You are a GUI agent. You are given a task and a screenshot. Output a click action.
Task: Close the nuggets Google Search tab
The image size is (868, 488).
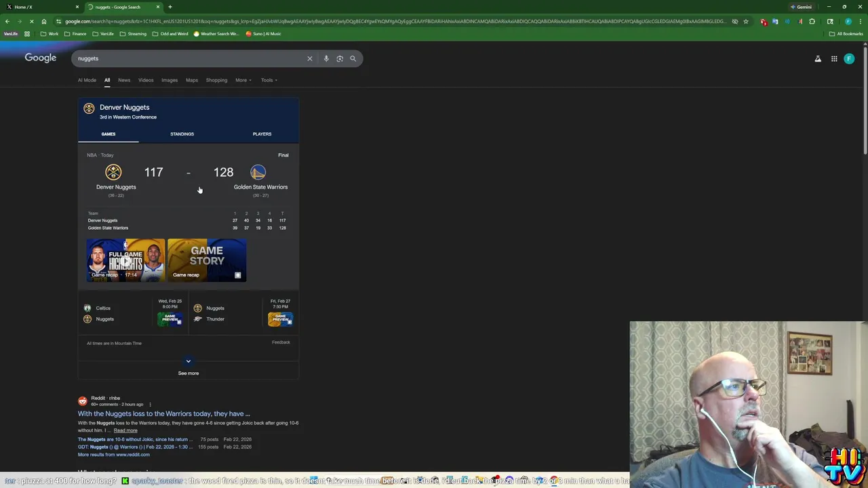point(158,7)
